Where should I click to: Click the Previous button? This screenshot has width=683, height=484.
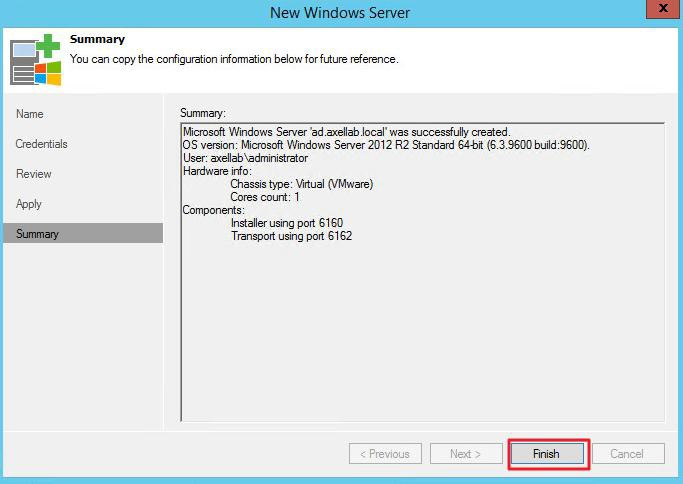click(385, 454)
